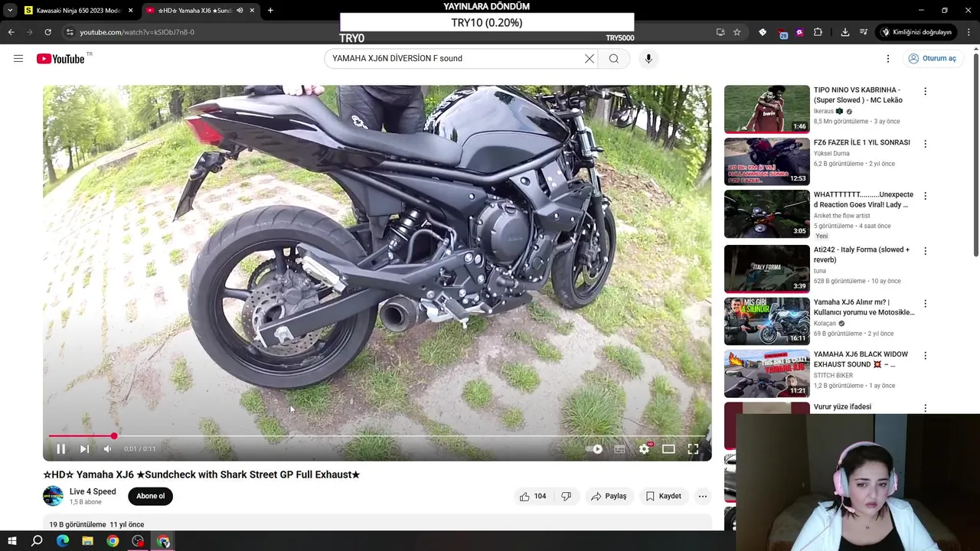Open options for Yamaha XJ6 Alınır mı
Viewport: 980px width, 551px height.
coord(925,303)
